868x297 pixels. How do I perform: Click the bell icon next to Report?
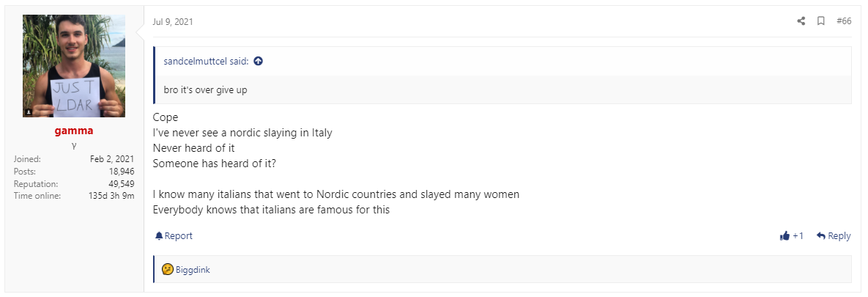click(x=159, y=236)
